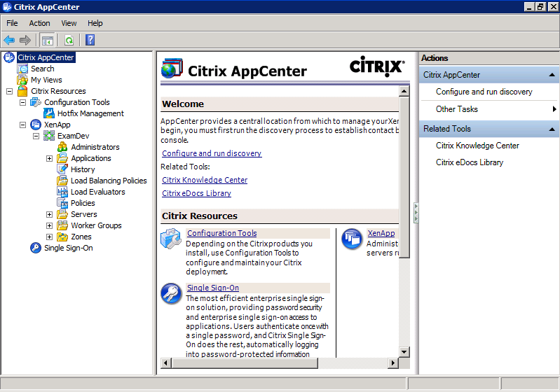Screen dimensions: 560x392
Task: Collapse the Citrix AppCenter actions section
Action: coord(552,75)
